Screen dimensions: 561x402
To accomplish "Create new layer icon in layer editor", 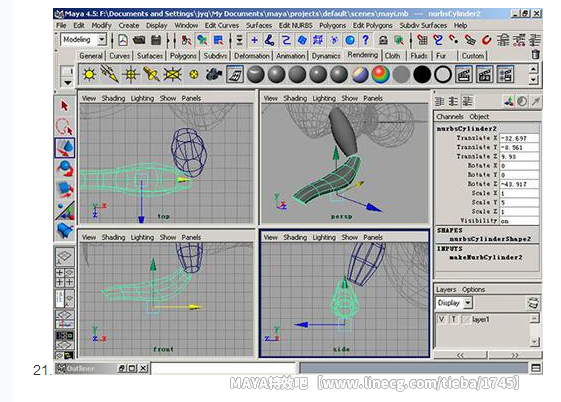I will click(x=533, y=303).
